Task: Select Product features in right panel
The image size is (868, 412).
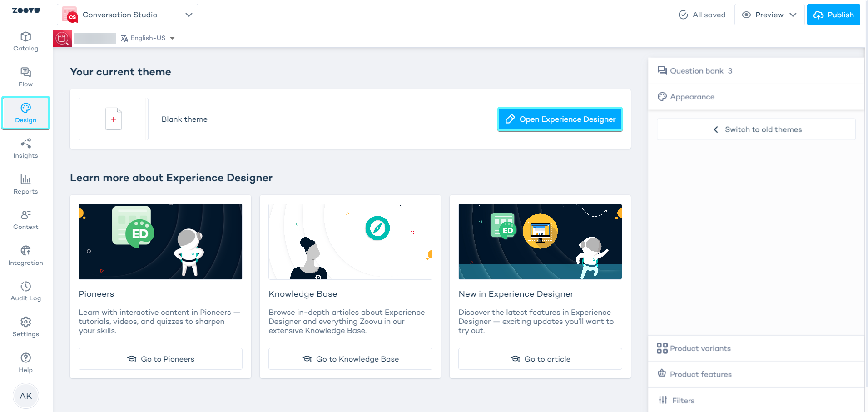Action: tap(700, 374)
